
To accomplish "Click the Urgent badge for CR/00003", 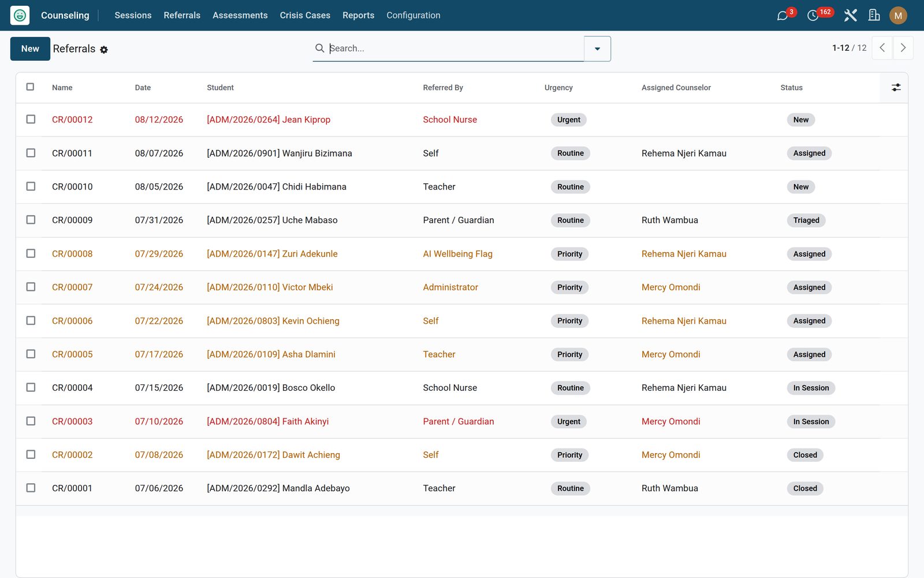I will coord(569,421).
